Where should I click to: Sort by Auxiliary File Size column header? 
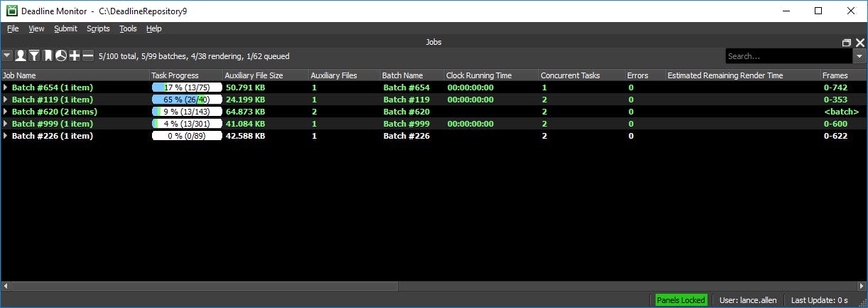(266, 75)
